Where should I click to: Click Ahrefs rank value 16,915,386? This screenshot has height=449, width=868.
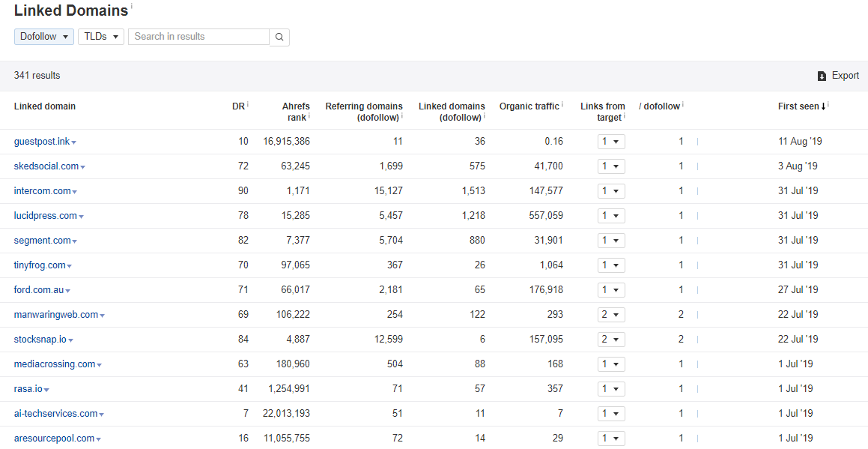(x=286, y=142)
